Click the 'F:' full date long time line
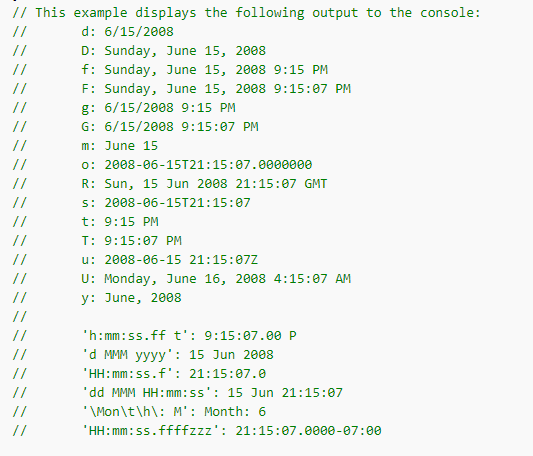Screen dimensions: 533x456 [216, 89]
